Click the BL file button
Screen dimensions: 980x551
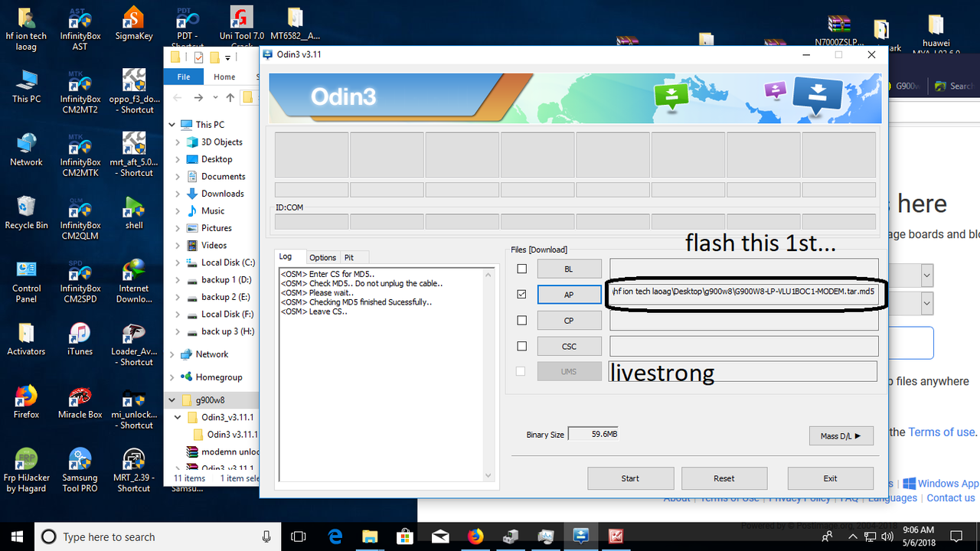[568, 269]
